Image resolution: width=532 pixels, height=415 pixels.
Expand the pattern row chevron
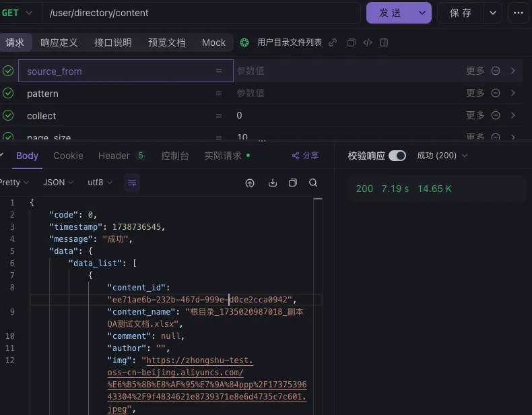click(x=512, y=93)
